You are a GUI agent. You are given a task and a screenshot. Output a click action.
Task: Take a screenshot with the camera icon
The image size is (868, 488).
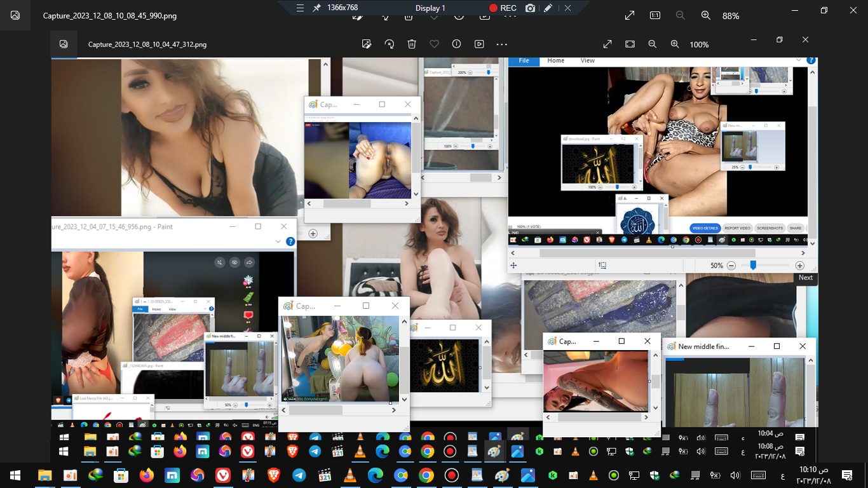(530, 8)
